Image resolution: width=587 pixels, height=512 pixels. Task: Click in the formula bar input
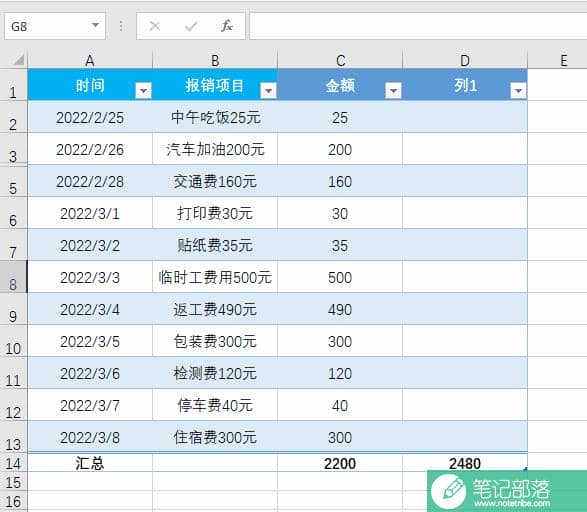tap(418, 26)
